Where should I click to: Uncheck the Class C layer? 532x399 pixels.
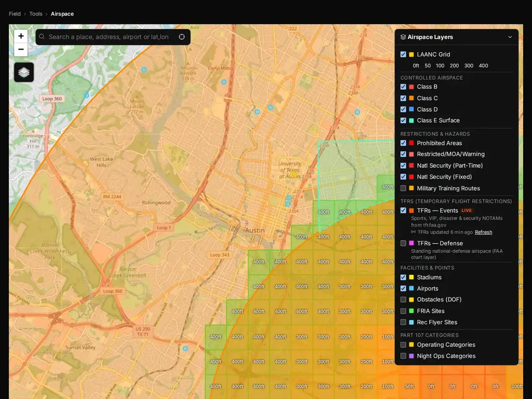(x=403, y=98)
